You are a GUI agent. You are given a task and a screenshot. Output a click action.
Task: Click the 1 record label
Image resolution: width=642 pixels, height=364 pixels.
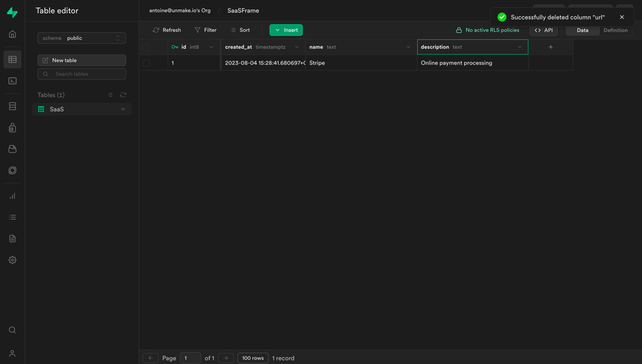(x=284, y=358)
